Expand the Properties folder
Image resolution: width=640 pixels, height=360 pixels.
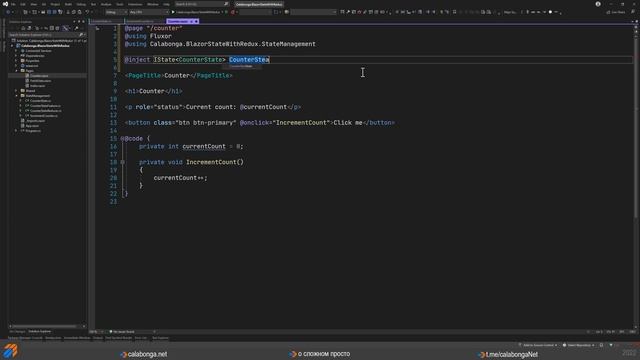click(x=17, y=60)
